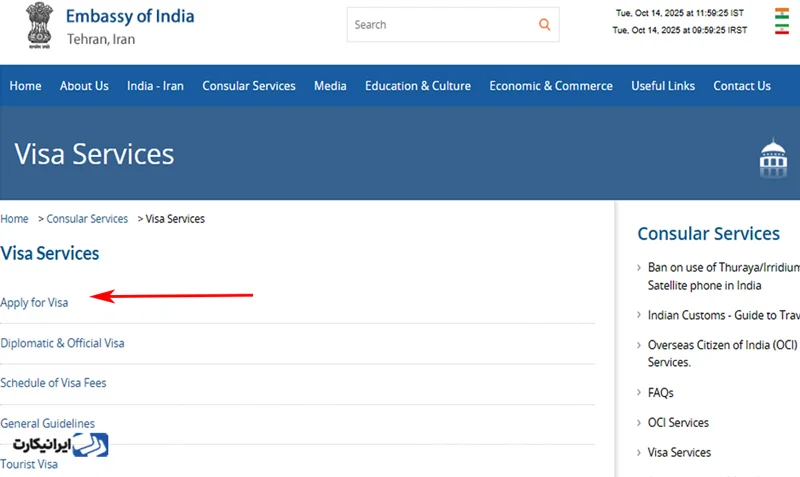800x477 pixels.
Task: Open the Consular Services navigation menu
Action: point(249,86)
